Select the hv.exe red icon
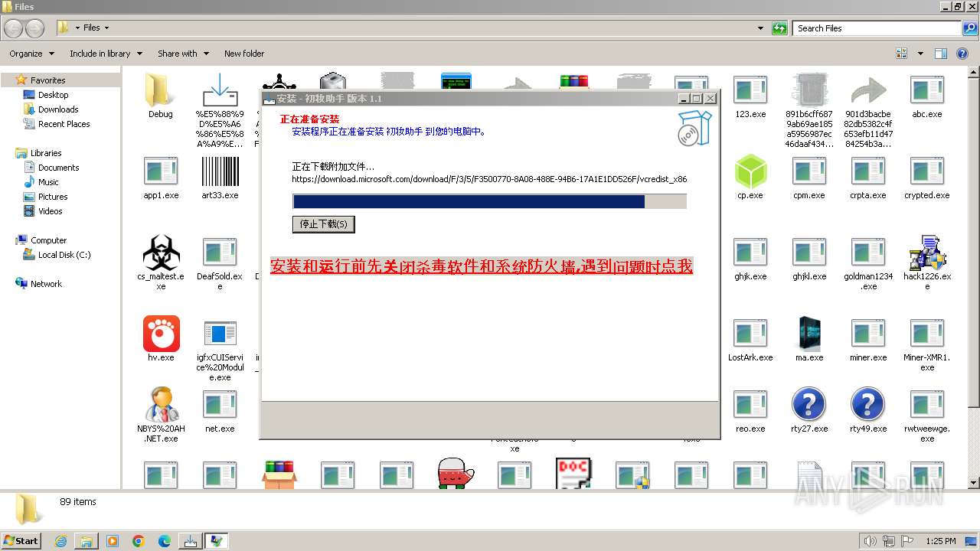Viewport: 980px width, 551px height. tap(161, 334)
